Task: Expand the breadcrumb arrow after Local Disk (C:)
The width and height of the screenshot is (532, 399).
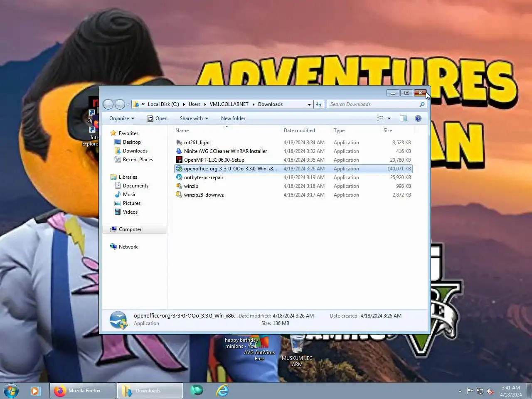Action: [184, 105]
